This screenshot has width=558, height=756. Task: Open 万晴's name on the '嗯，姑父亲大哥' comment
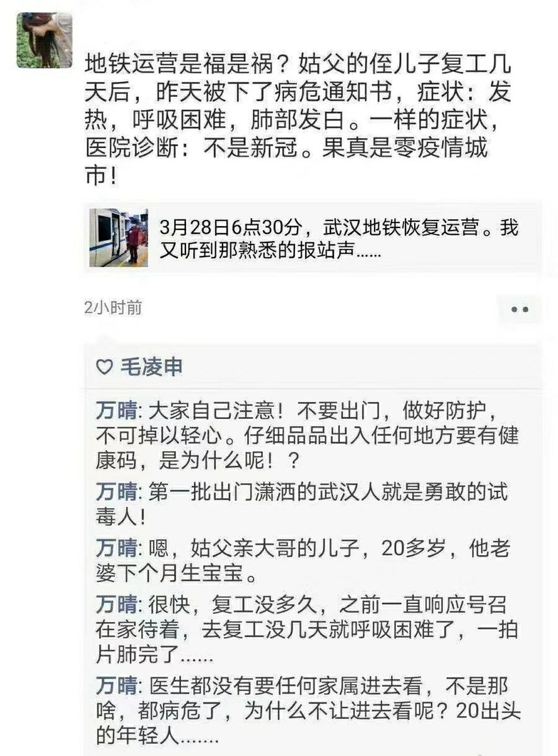point(116,548)
